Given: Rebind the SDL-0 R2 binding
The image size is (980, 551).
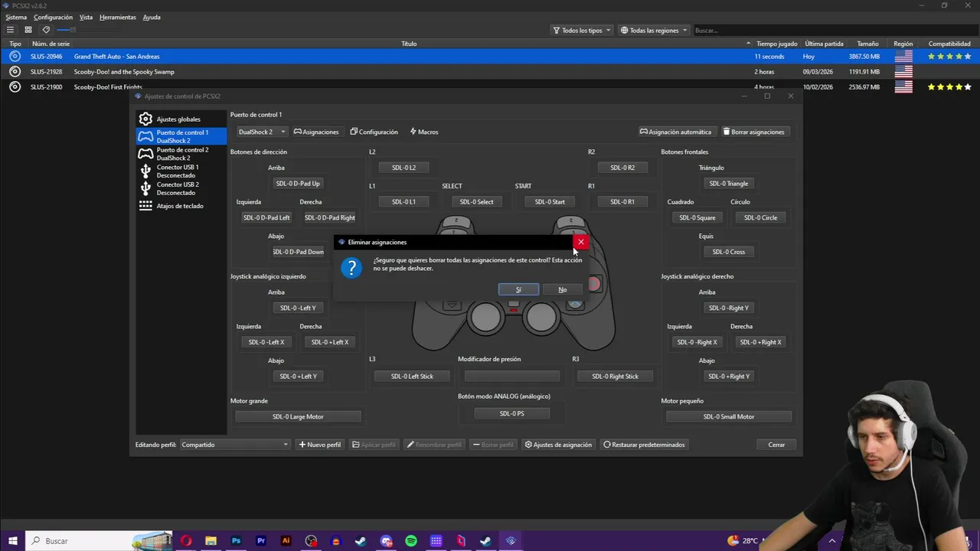Looking at the screenshot, I should [622, 168].
